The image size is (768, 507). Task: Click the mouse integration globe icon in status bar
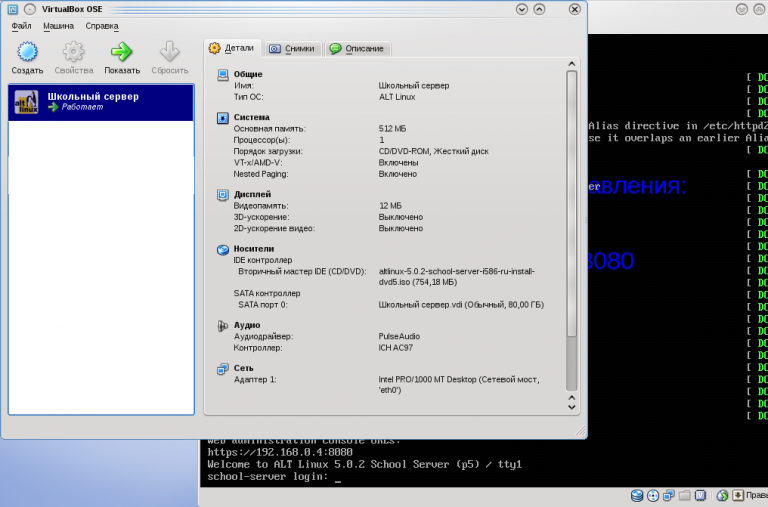722,496
